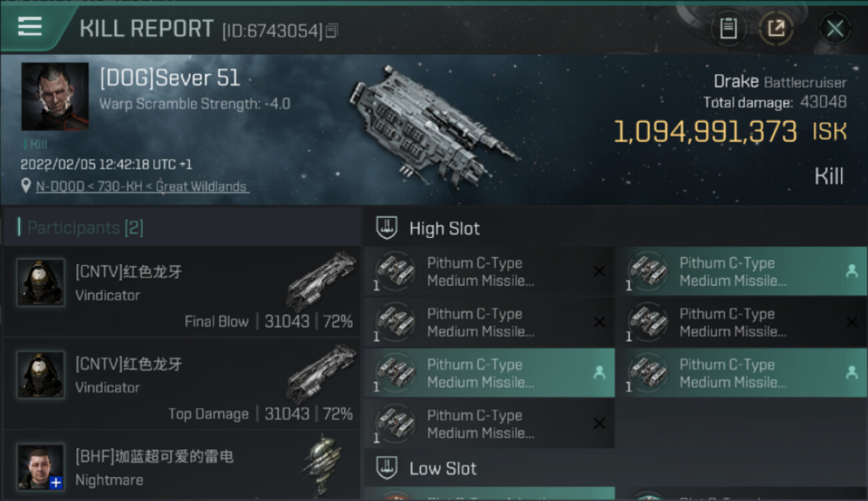The image size is (868, 501).
Task: View the Final Blow pilot's portrait
Action: [41, 283]
